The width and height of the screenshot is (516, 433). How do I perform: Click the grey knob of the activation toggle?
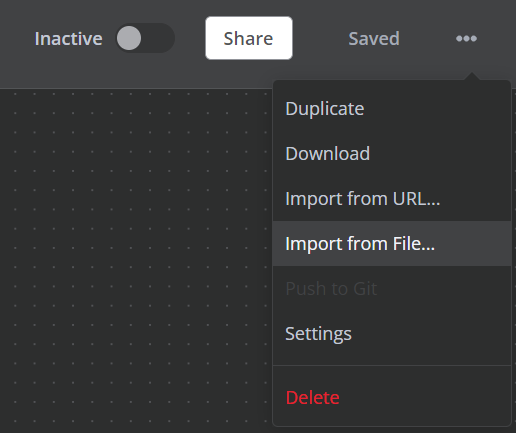click(x=129, y=38)
